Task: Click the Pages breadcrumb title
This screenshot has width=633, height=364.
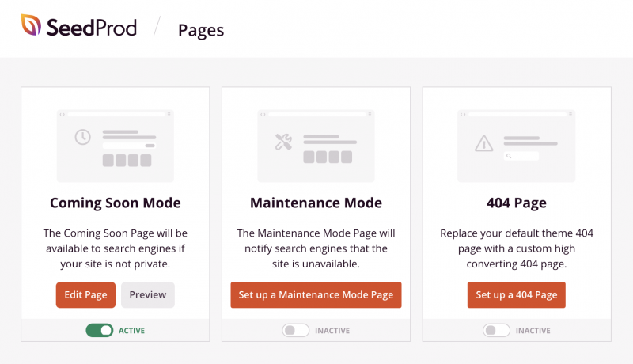Action: click(201, 30)
